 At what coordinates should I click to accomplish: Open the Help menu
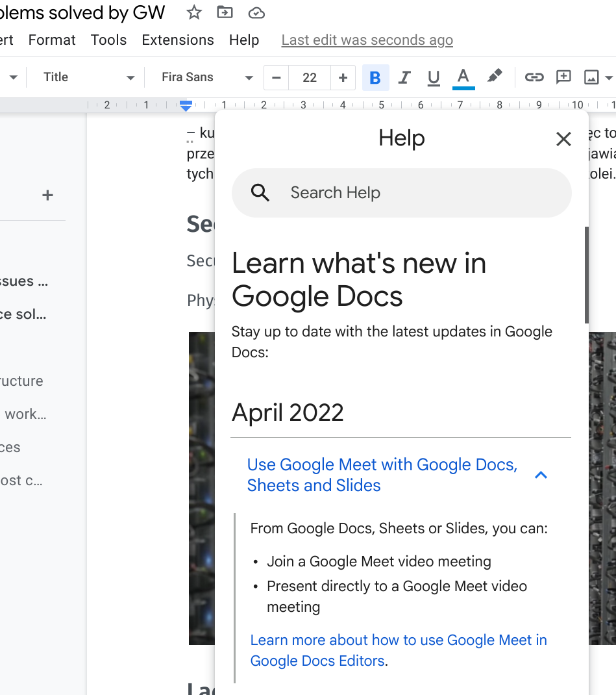click(244, 40)
